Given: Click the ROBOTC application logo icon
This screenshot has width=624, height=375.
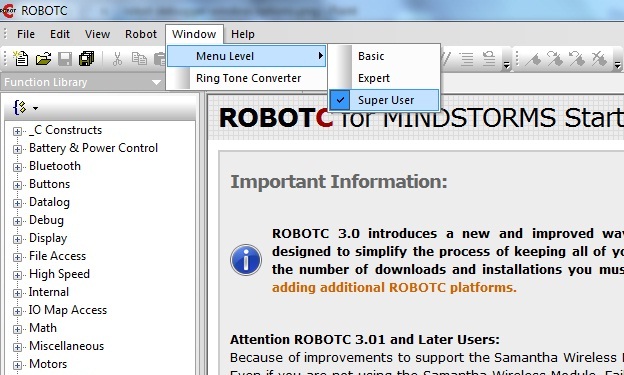Looking at the screenshot, I should tap(8, 10).
